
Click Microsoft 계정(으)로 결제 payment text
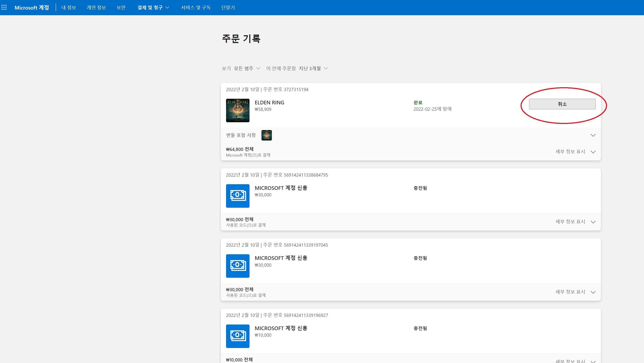point(248,155)
